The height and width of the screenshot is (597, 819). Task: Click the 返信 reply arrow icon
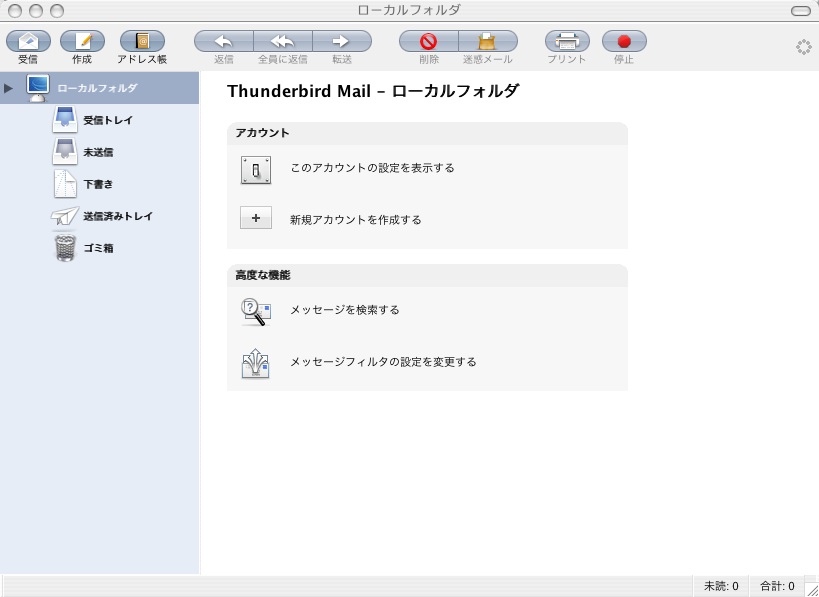[224, 41]
